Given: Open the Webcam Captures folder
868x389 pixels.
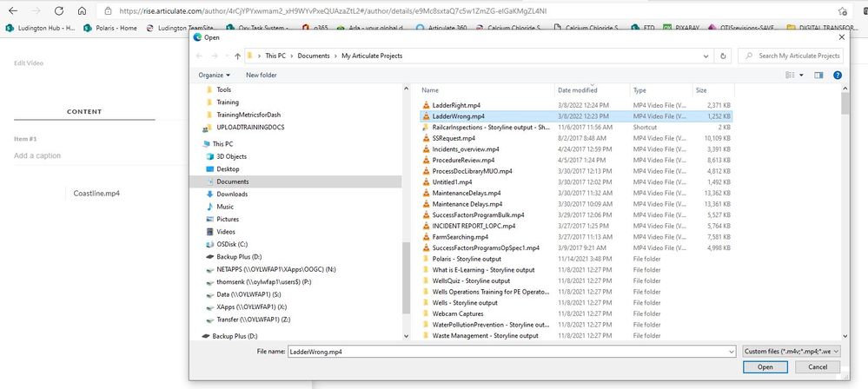Looking at the screenshot, I should tap(458, 313).
